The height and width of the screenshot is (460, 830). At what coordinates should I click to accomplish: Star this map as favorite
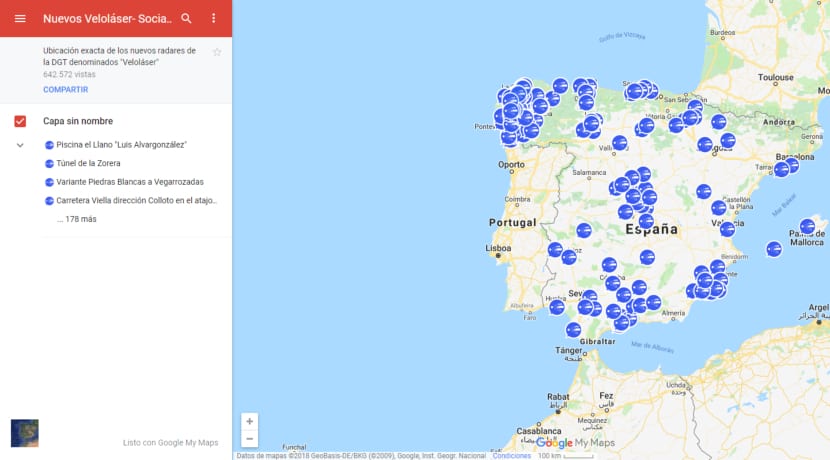[217, 52]
